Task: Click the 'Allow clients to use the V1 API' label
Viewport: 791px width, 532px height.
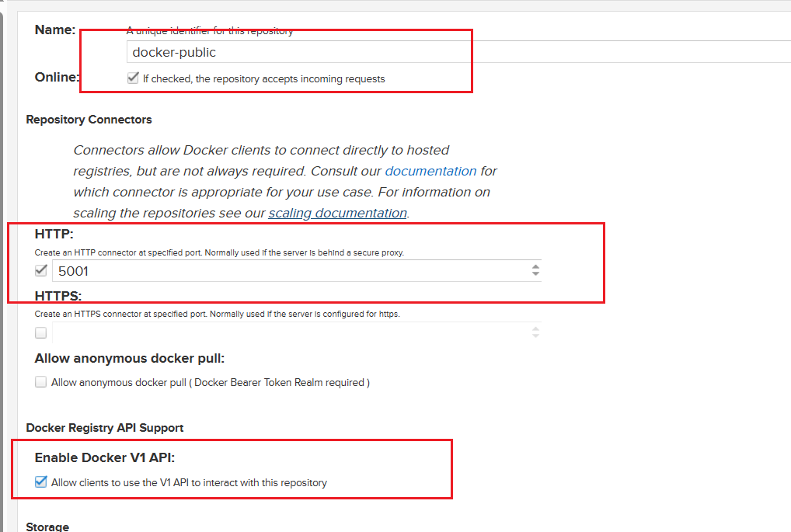Action: 189,482
